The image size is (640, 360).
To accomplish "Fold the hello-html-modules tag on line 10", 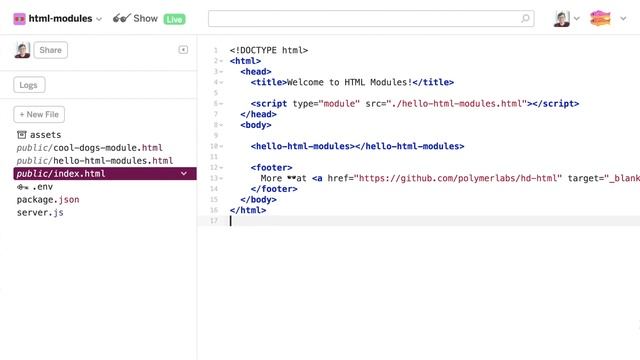I will 221,146.
